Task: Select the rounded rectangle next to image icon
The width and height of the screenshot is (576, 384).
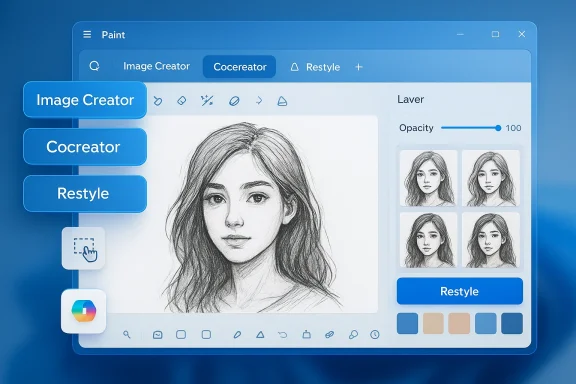Action: coord(181,334)
